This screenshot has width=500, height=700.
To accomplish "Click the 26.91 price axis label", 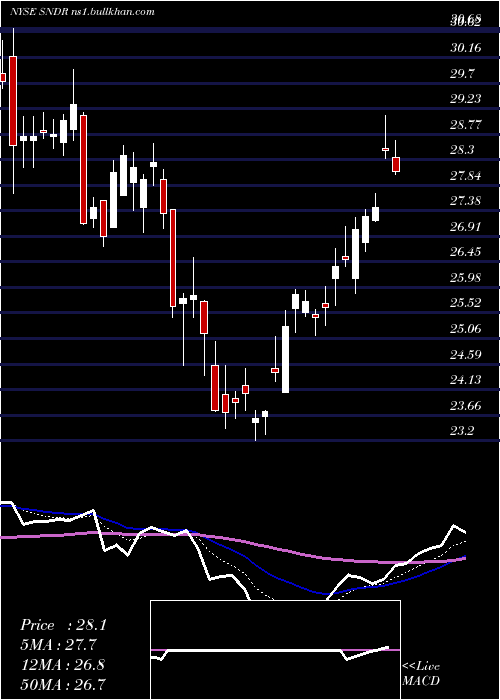I will (466, 227).
